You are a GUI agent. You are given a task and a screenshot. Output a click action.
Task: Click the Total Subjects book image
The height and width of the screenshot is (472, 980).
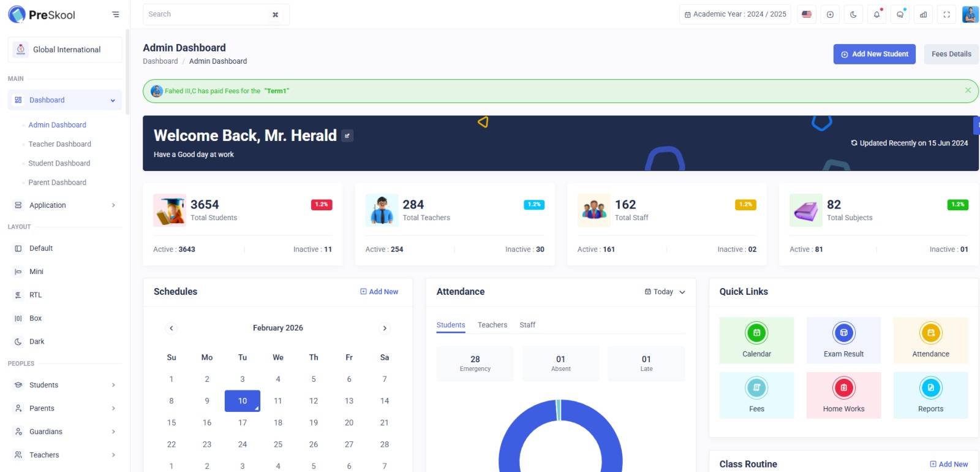[x=806, y=210]
